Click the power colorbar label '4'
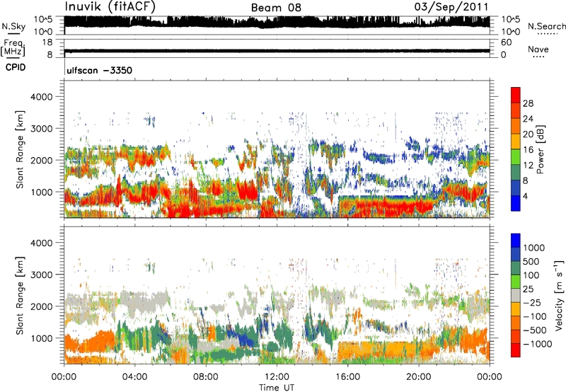 coord(525,196)
